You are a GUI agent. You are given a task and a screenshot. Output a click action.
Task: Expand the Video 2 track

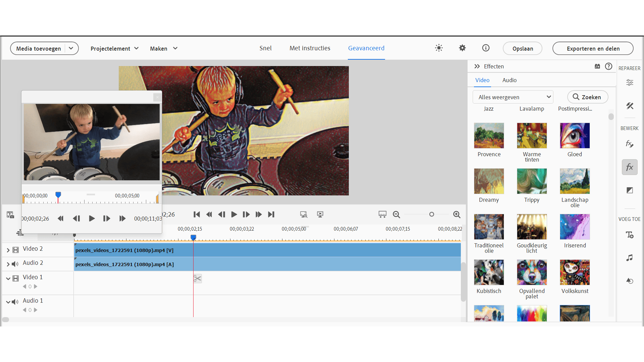click(8, 250)
